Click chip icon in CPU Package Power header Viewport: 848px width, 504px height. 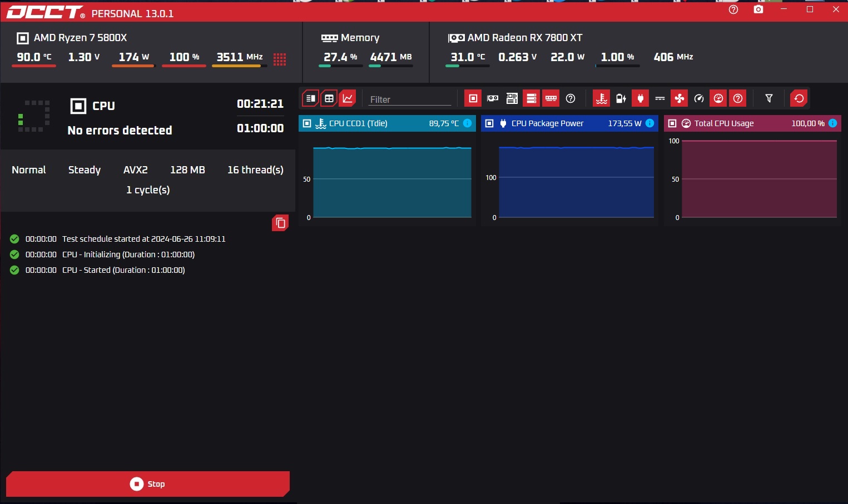pos(489,123)
